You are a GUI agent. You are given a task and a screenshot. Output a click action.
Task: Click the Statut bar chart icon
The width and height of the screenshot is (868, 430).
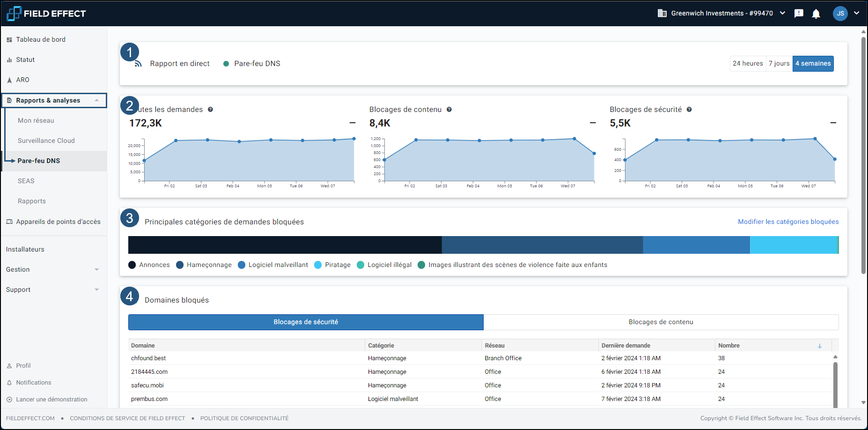[x=9, y=60]
